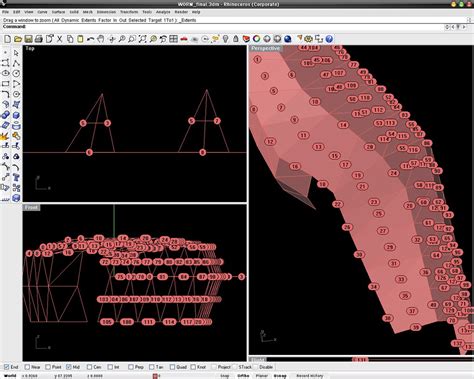Enable the Perp osnap checkbox
This screenshot has height=379, width=474.
(x=131, y=367)
